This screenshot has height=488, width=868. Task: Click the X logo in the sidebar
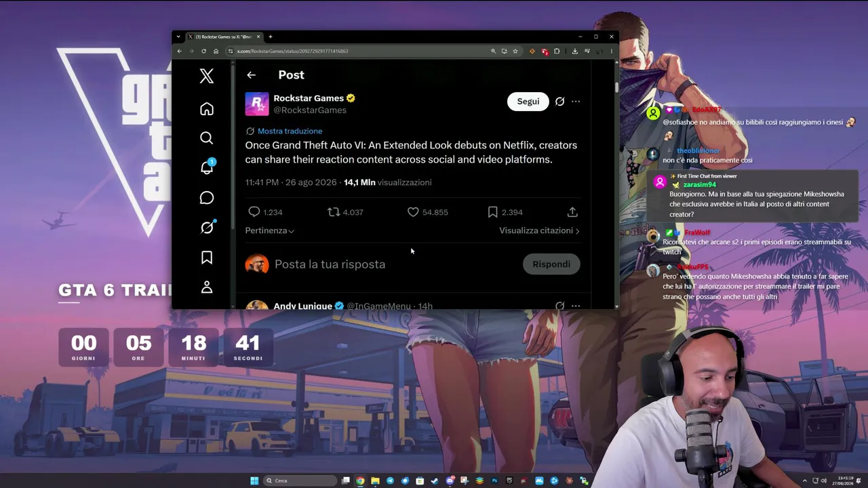[x=207, y=76]
